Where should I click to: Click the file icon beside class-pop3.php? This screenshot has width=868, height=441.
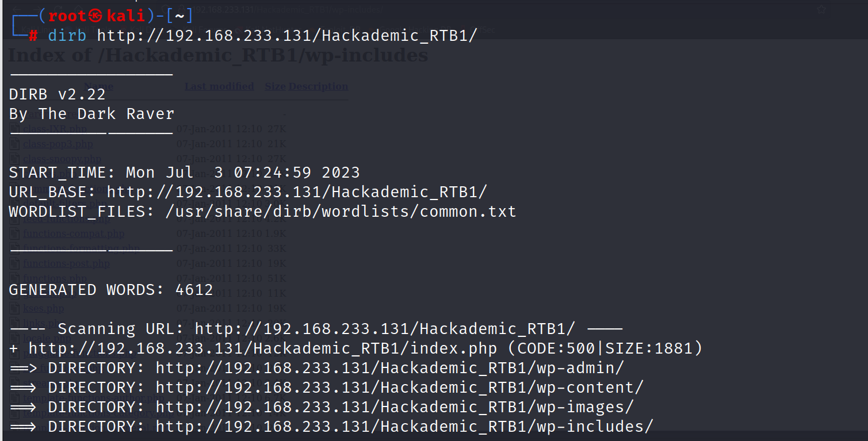[x=15, y=144]
